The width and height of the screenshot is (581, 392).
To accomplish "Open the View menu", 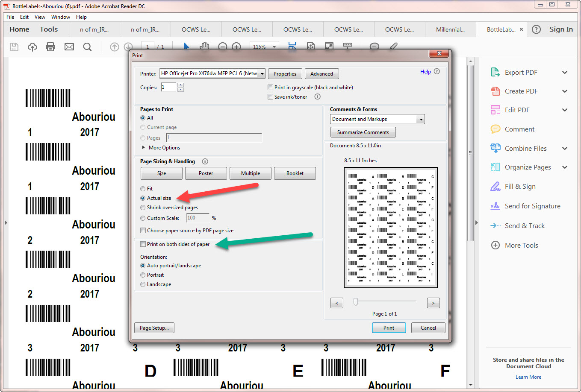I will (40, 17).
